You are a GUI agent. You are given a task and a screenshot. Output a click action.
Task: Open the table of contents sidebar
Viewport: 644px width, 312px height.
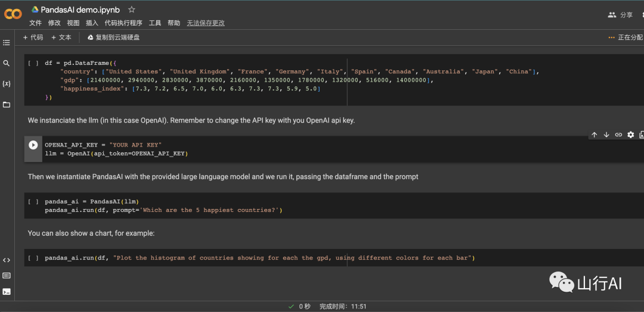coord(7,43)
